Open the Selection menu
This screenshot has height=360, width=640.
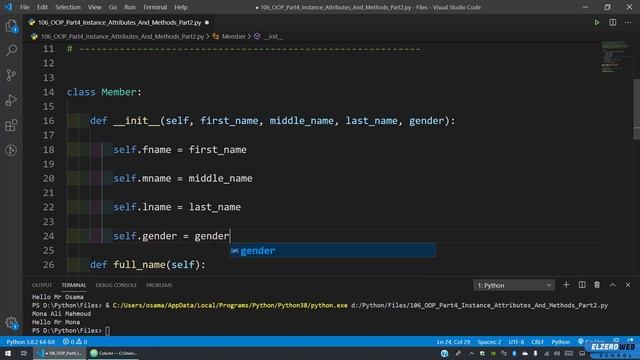[x=68, y=7]
